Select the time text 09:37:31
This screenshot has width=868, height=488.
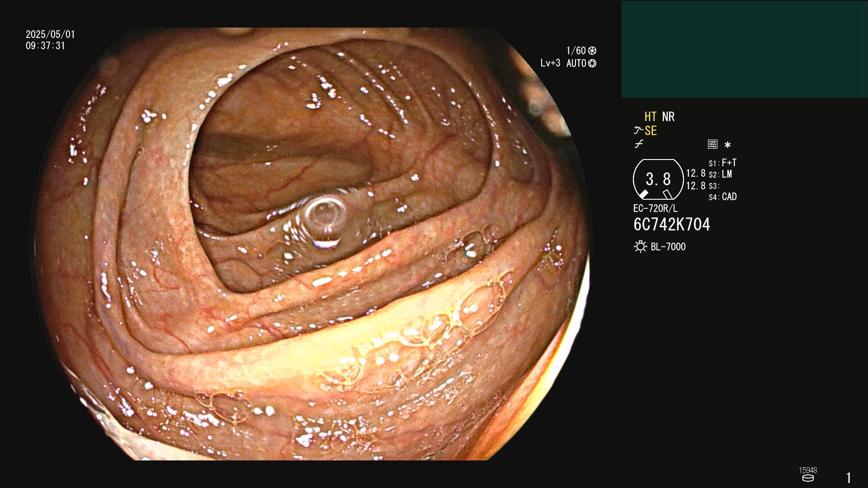click(x=45, y=46)
